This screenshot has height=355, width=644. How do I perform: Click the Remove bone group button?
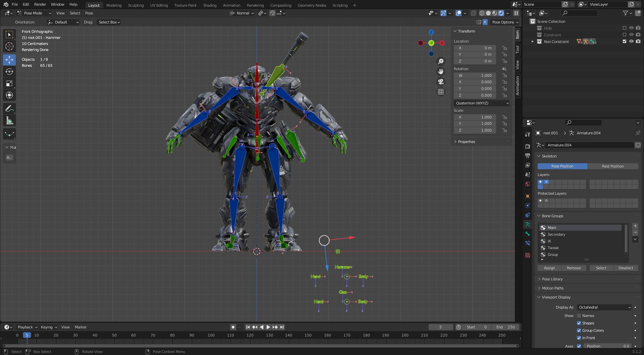pos(574,268)
